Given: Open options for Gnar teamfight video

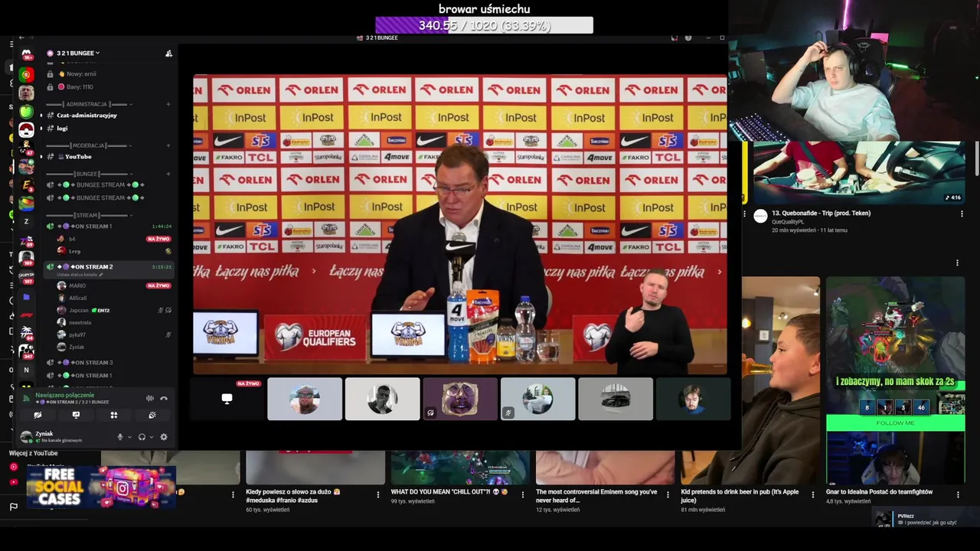Looking at the screenshot, I should tap(957, 495).
